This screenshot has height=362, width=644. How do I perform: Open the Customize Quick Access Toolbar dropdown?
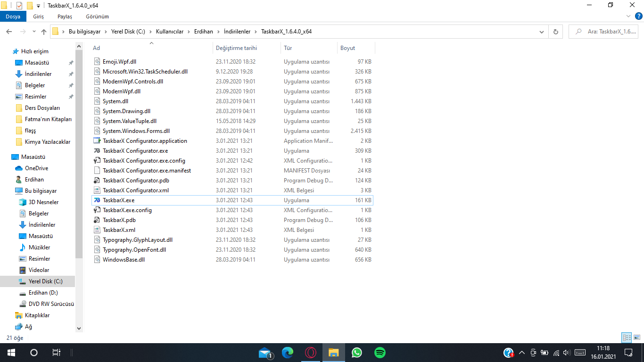click(38, 6)
